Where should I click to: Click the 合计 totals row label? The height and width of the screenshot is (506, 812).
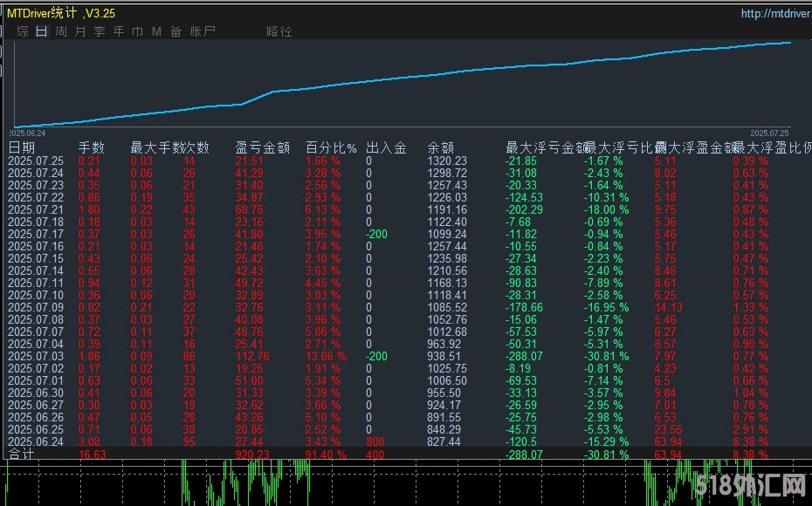pos(22,454)
